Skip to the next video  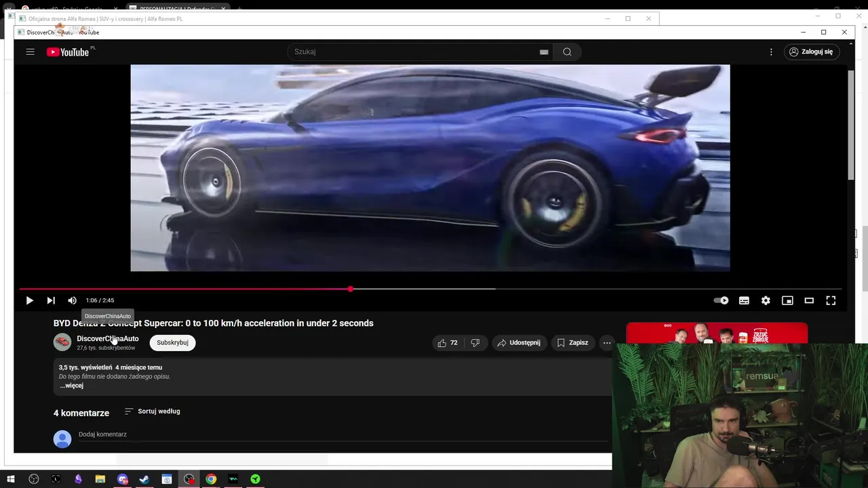(x=51, y=300)
